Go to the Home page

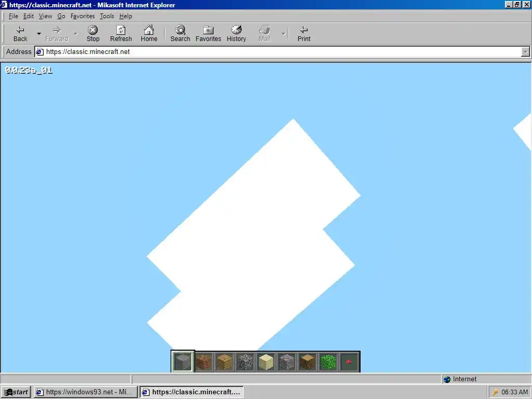[149, 34]
